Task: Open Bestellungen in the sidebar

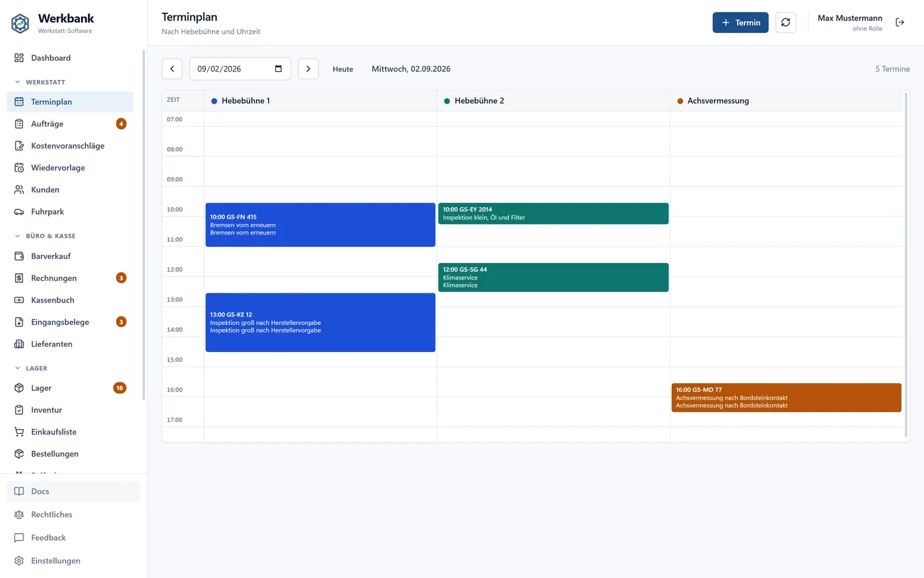Action: point(70,454)
